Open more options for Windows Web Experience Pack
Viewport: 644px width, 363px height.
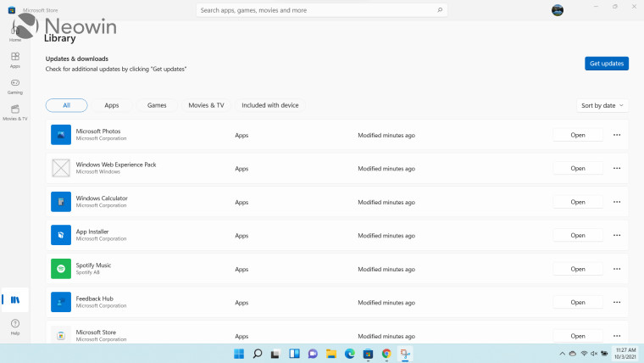617,168
